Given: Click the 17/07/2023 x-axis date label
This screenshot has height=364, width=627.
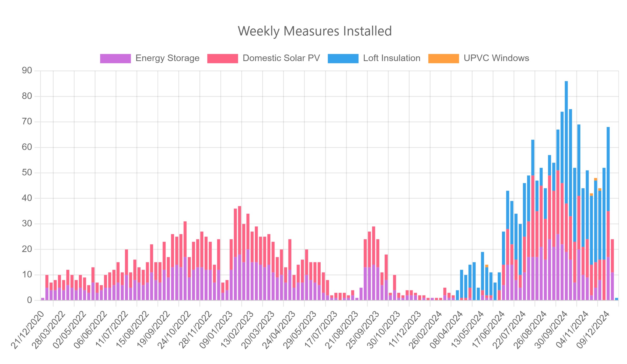Looking at the screenshot, I should tap(321, 330).
